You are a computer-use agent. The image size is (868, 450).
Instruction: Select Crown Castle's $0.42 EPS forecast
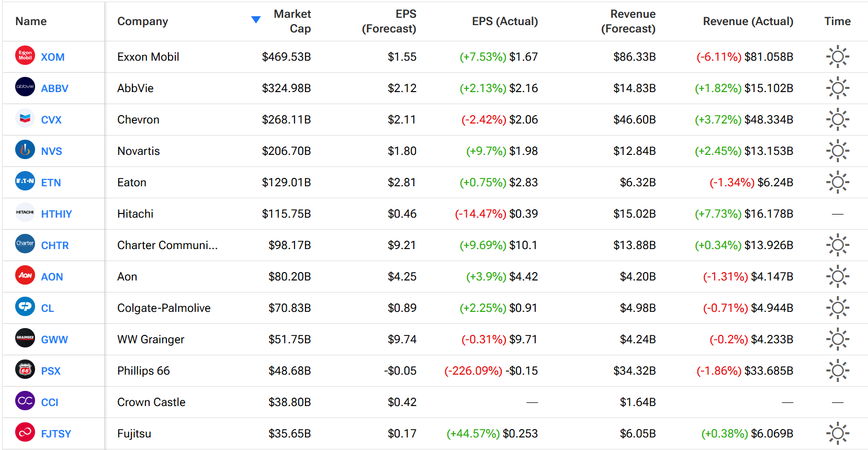point(402,402)
